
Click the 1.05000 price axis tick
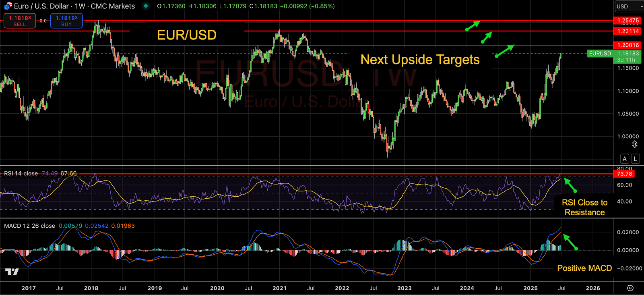click(x=628, y=114)
